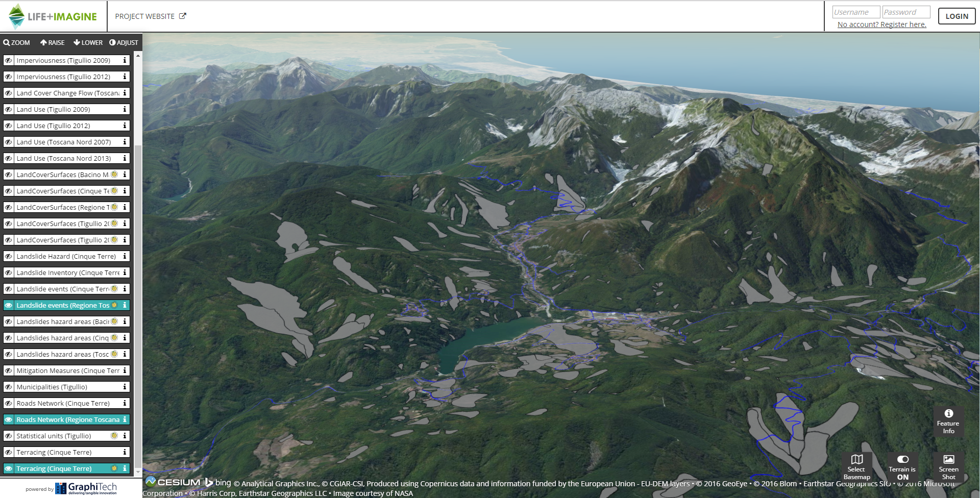Image resolution: width=980 pixels, height=498 pixels.
Task: Hide the Roads Network (Regione Toscana) layer
Action: [9, 419]
